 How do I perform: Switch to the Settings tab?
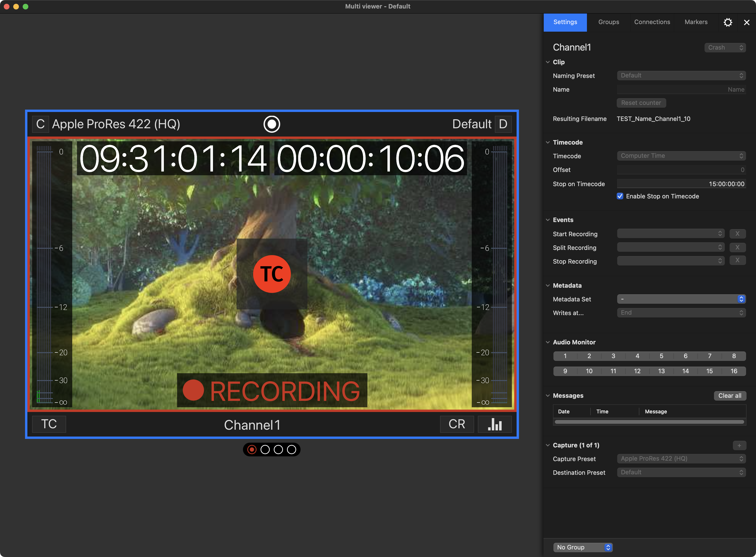pos(565,22)
